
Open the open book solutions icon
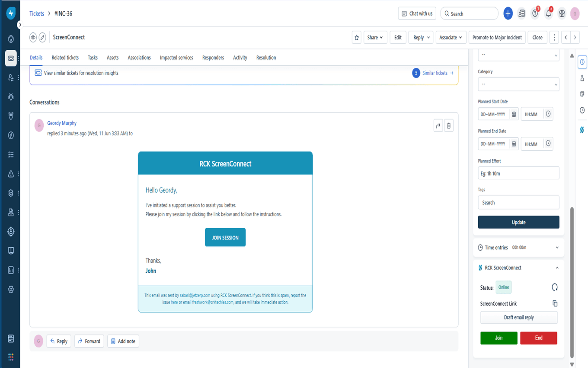(11, 251)
